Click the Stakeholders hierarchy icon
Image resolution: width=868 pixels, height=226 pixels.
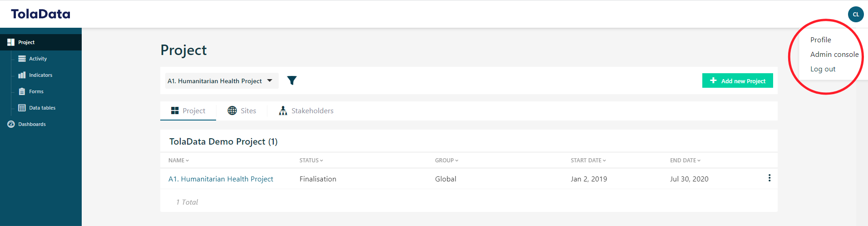point(283,110)
